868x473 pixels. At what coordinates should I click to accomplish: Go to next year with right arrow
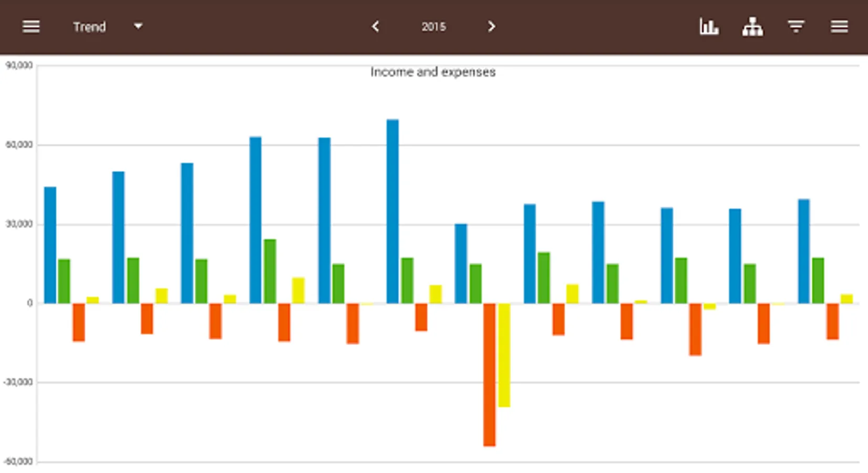(x=491, y=26)
